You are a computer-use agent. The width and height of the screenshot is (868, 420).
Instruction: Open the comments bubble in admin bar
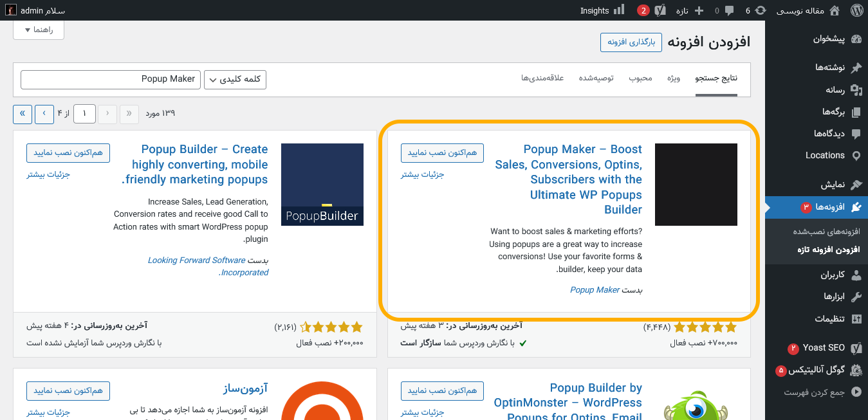724,10
